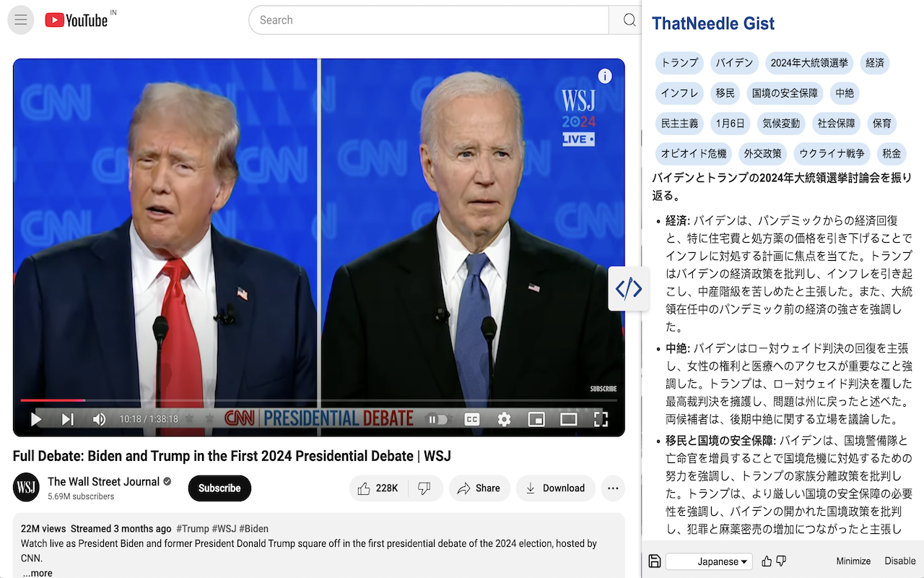Open the #WSJ hashtag link

click(223, 529)
